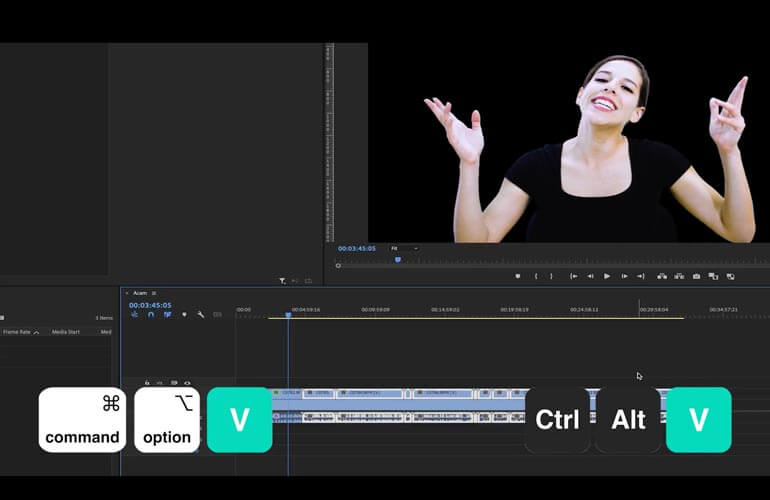Click the Program Monitor scrubber playhead marker
Screen dimensions: 770x500
click(398, 260)
